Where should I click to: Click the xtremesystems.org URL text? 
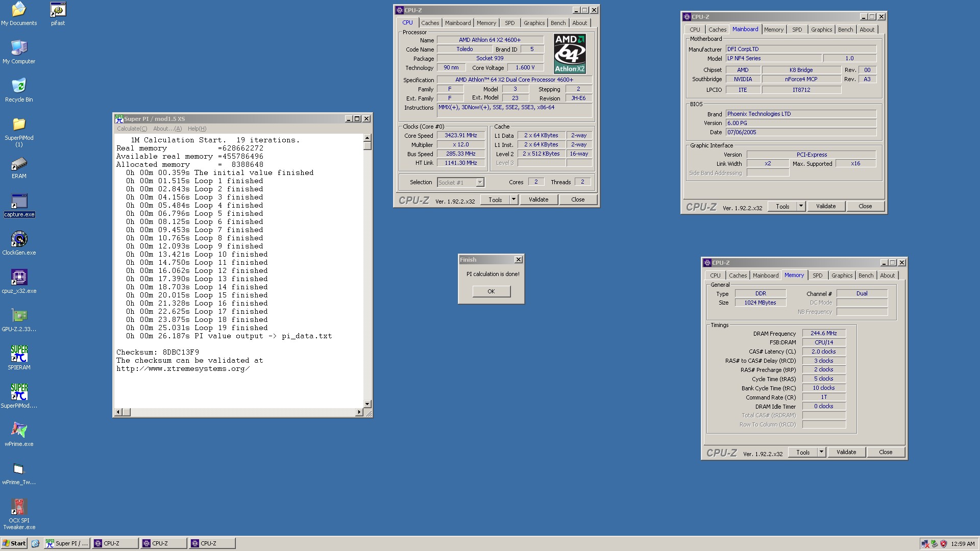tap(183, 369)
